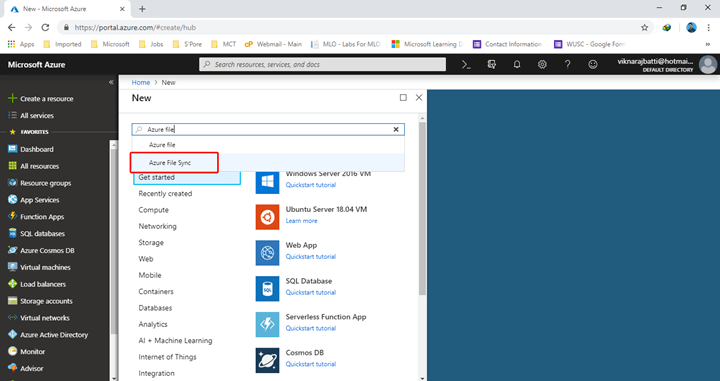Select the Storage category

tap(151, 242)
